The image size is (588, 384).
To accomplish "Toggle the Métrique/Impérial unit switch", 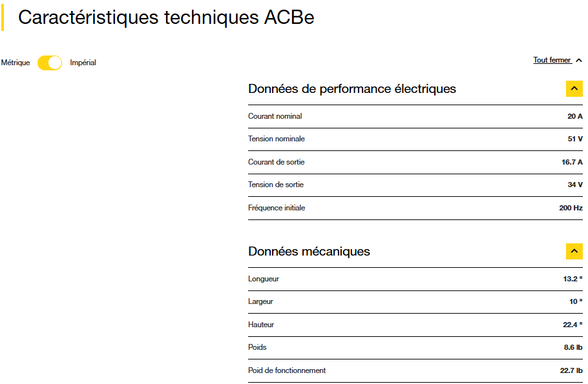I will pyautogui.click(x=50, y=63).
